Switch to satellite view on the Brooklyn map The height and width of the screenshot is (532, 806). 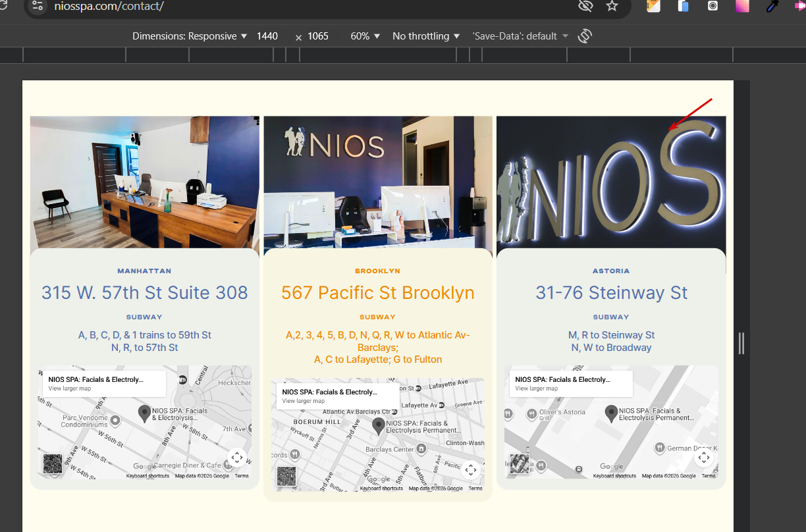286,476
